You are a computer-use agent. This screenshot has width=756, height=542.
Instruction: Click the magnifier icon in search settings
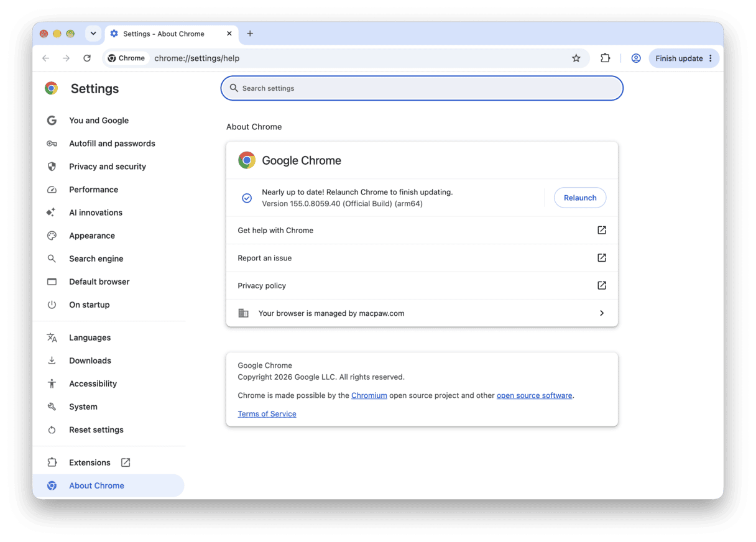(234, 88)
